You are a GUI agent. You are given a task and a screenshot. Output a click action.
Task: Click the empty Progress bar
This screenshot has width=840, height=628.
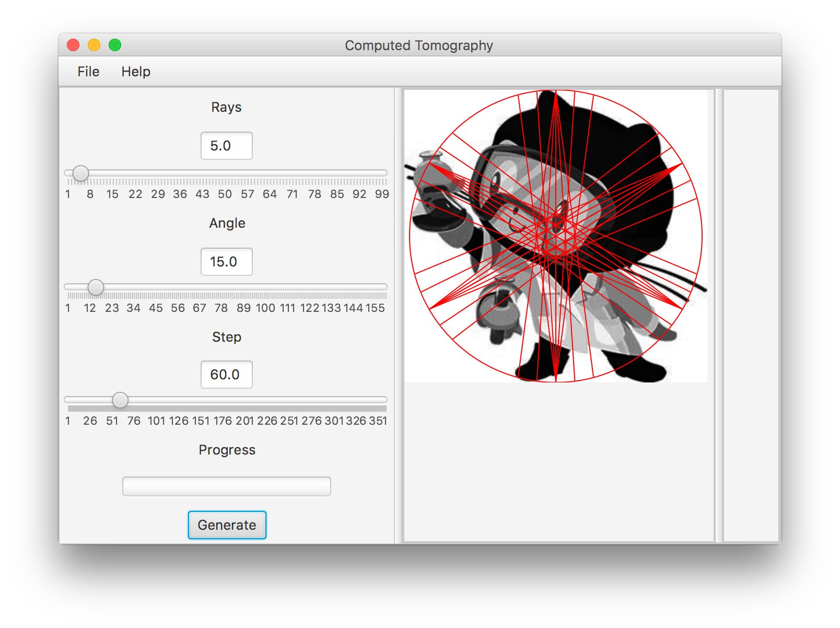coord(227,486)
